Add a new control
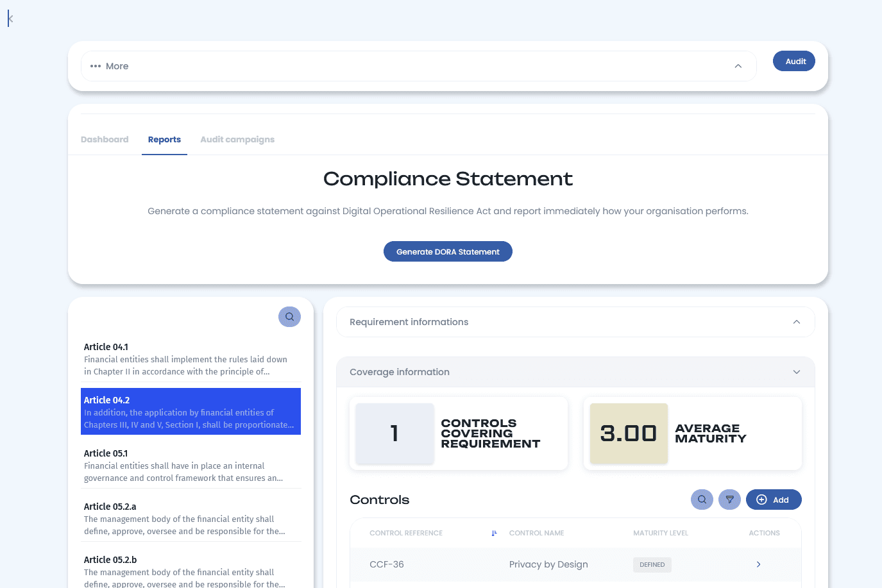Screen dimensions: 882x588 click(773, 500)
